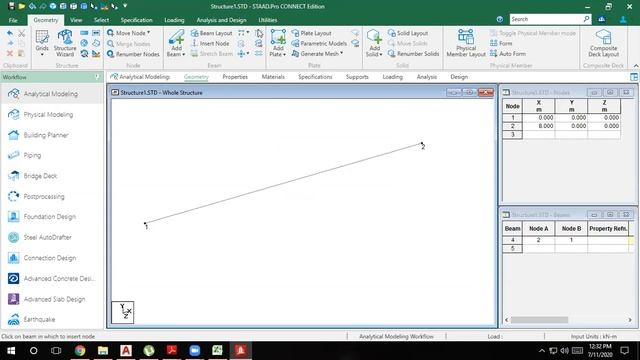Open Composite Deck Layout
Image resolution: width=640 pixels, height=360 pixels.
tap(603, 43)
